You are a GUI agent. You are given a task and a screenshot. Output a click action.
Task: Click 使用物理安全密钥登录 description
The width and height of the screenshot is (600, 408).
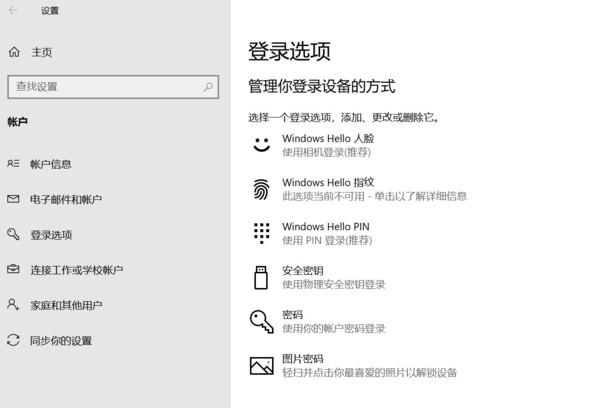pos(334,284)
